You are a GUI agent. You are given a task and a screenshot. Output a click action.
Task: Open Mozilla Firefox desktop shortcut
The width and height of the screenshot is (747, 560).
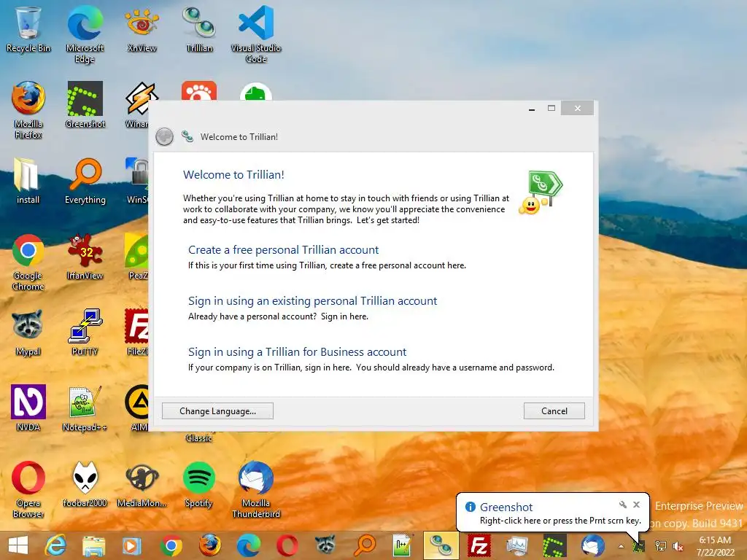click(28, 110)
